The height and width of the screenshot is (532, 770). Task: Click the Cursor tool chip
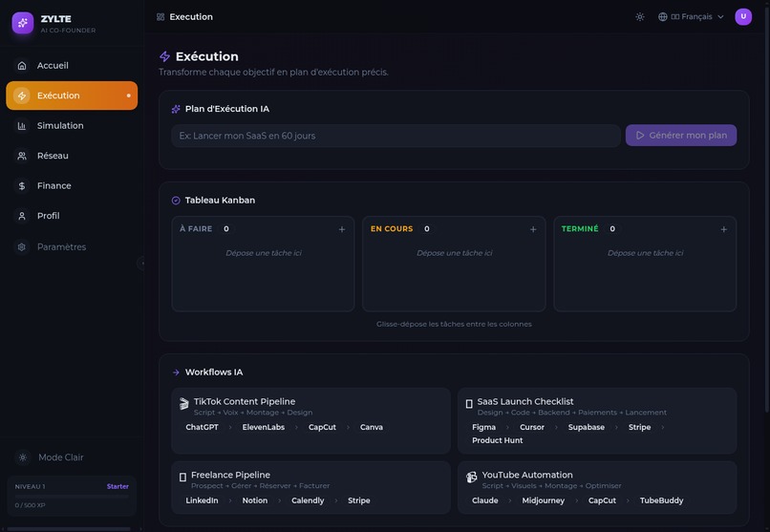[x=532, y=427]
